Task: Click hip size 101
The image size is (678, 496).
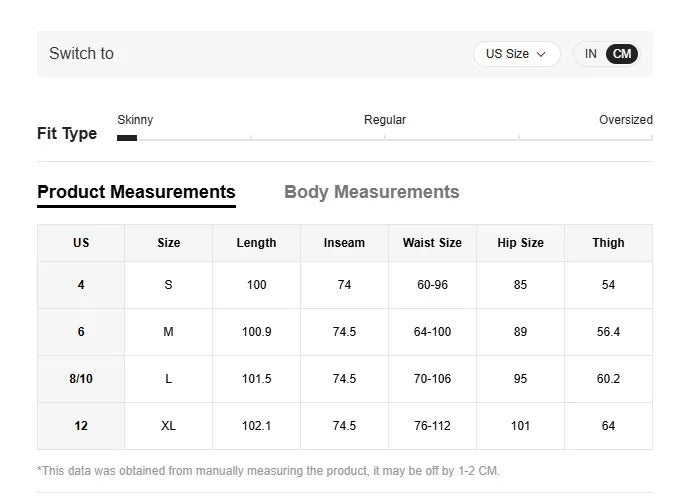Action: click(x=520, y=426)
